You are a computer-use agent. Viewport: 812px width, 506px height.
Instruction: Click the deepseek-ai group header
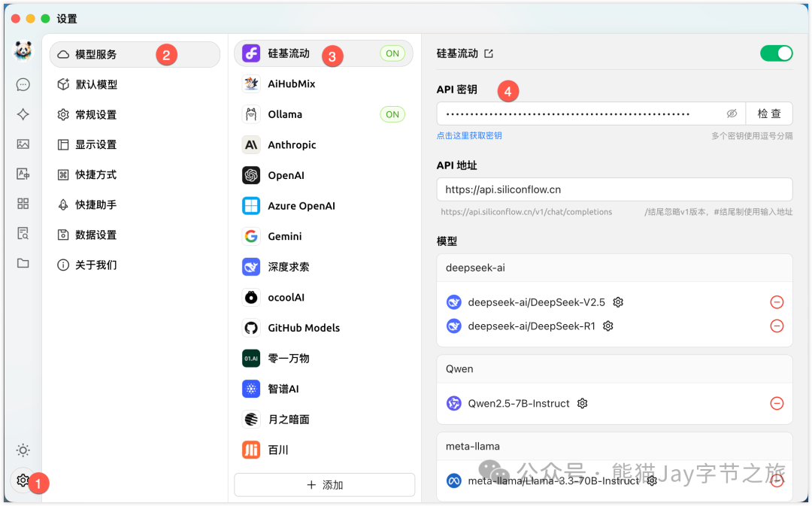[x=614, y=268]
